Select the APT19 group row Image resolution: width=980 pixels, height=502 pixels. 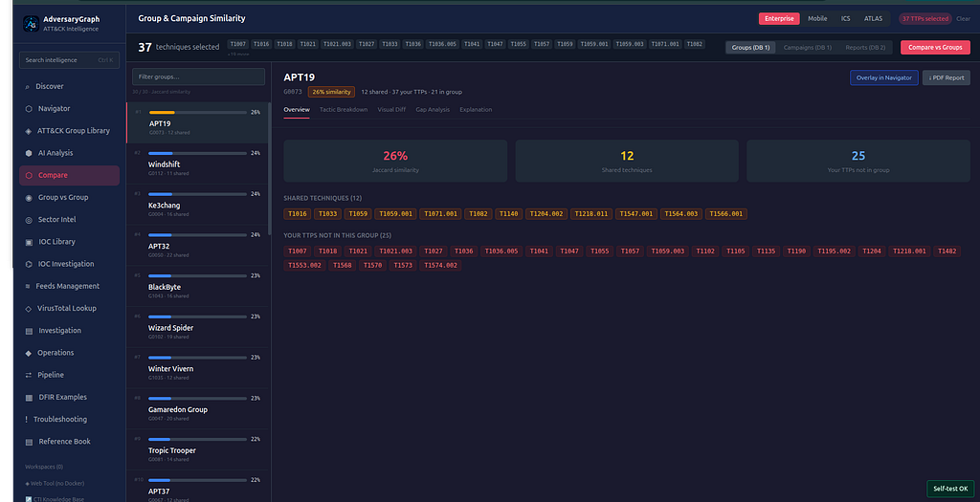tap(197, 122)
